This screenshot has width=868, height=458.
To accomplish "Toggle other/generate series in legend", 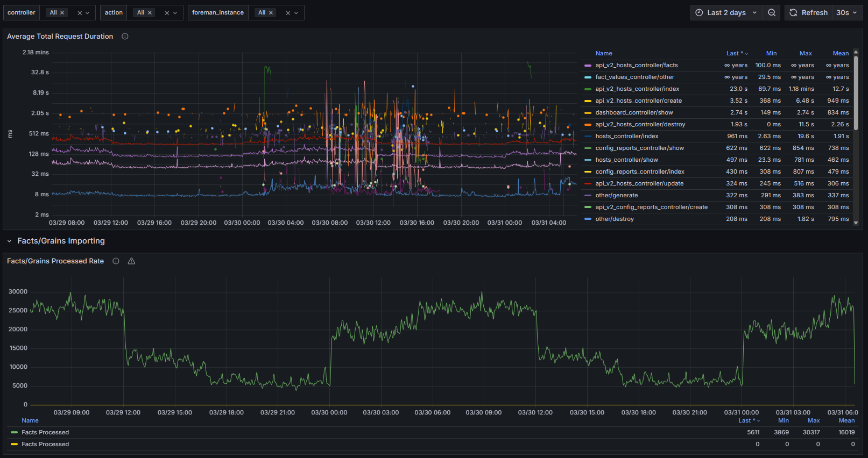I will (616, 196).
